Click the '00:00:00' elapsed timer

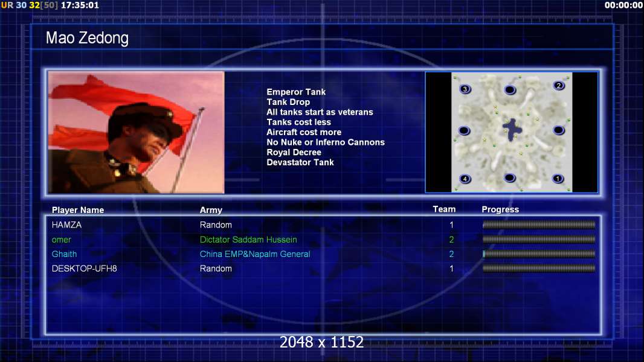[623, 5]
